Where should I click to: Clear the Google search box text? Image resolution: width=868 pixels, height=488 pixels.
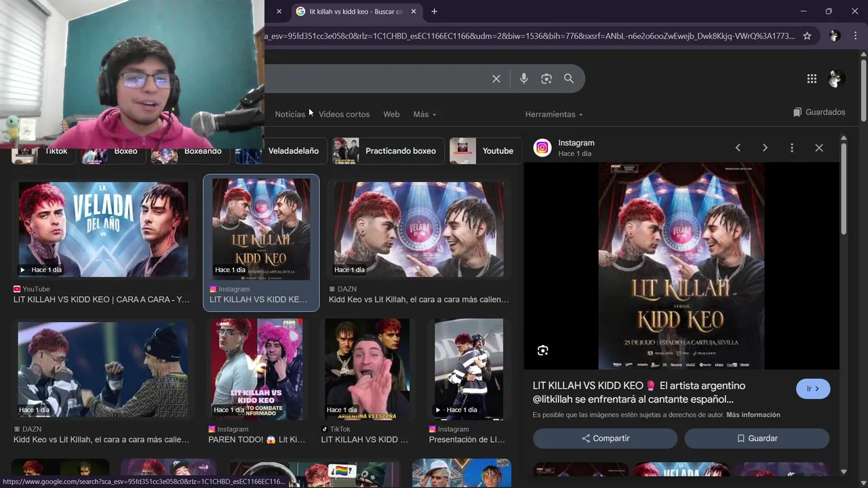(x=496, y=79)
